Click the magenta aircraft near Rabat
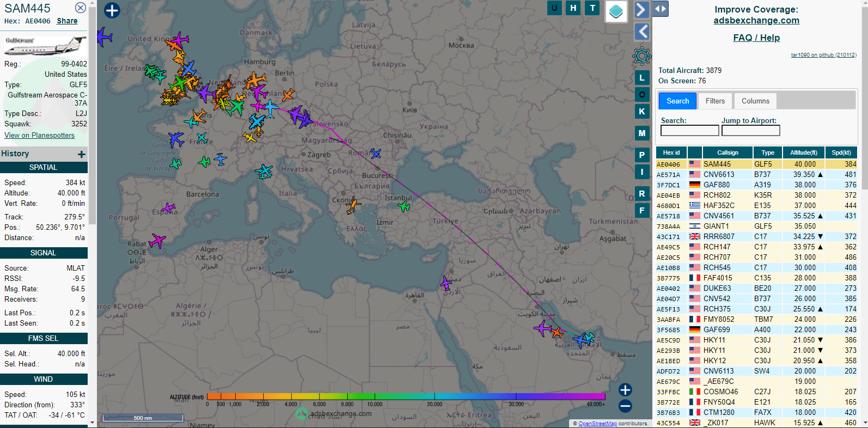 click(x=157, y=240)
